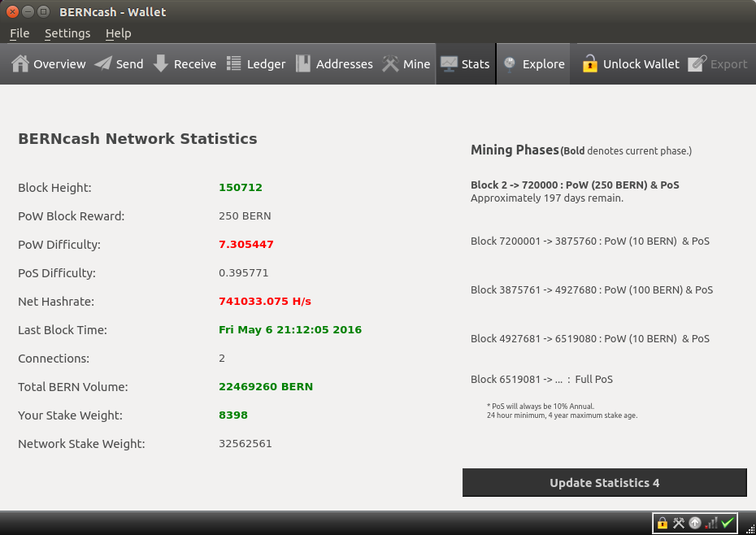Select the Block Height value 150712
Image resolution: width=756 pixels, height=535 pixels.
click(241, 187)
